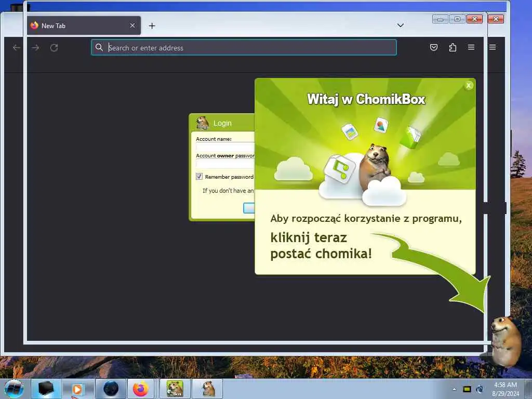Click the Firefox back arrow

coord(16,47)
